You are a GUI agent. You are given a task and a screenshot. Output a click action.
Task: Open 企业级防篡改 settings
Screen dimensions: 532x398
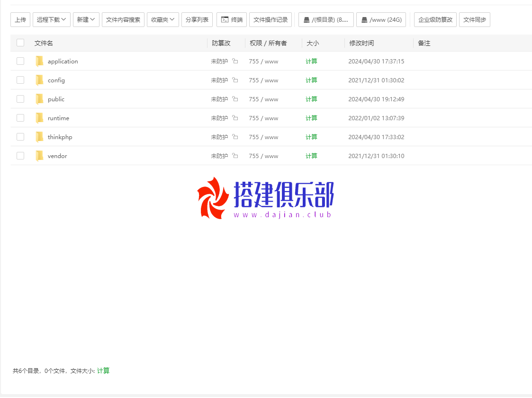[435, 20]
